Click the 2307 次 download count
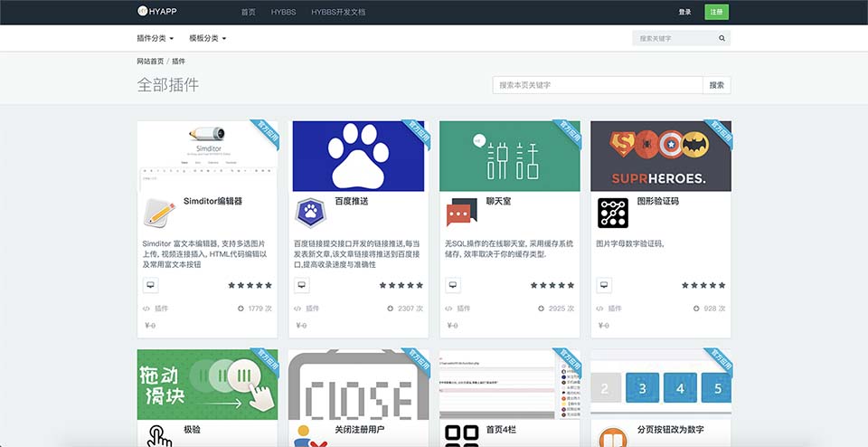The width and height of the screenshot is (868, 447). (406, 309)
